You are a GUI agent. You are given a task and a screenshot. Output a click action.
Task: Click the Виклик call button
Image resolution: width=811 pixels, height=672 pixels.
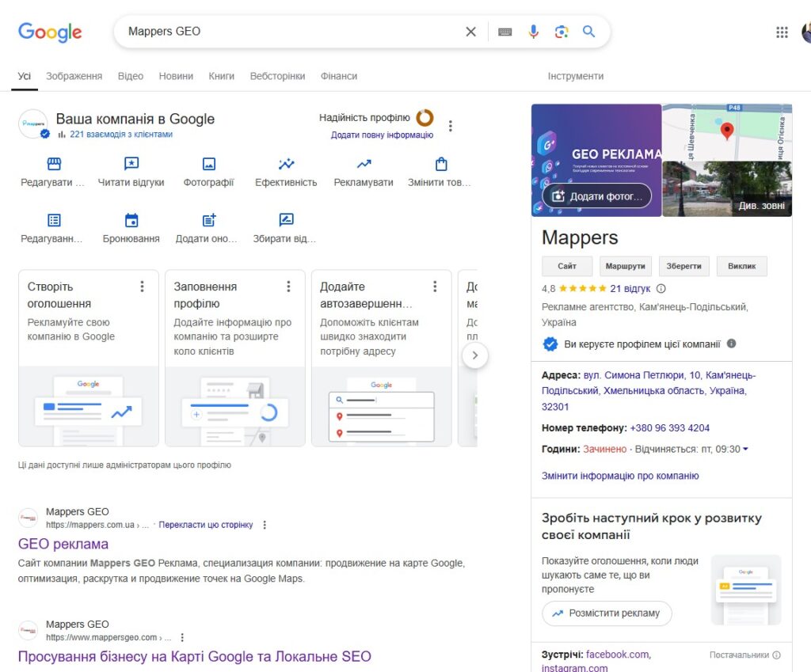pos(741,266)
